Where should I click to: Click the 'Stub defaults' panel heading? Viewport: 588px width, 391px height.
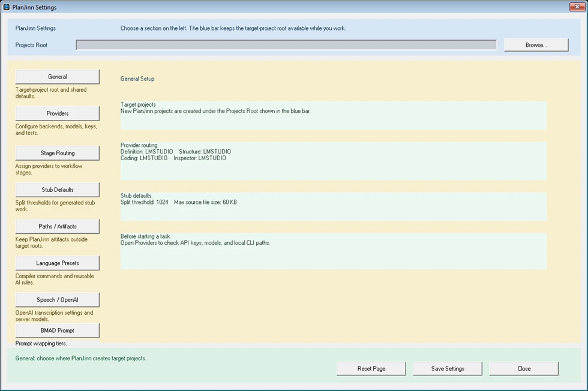(136, 195)
